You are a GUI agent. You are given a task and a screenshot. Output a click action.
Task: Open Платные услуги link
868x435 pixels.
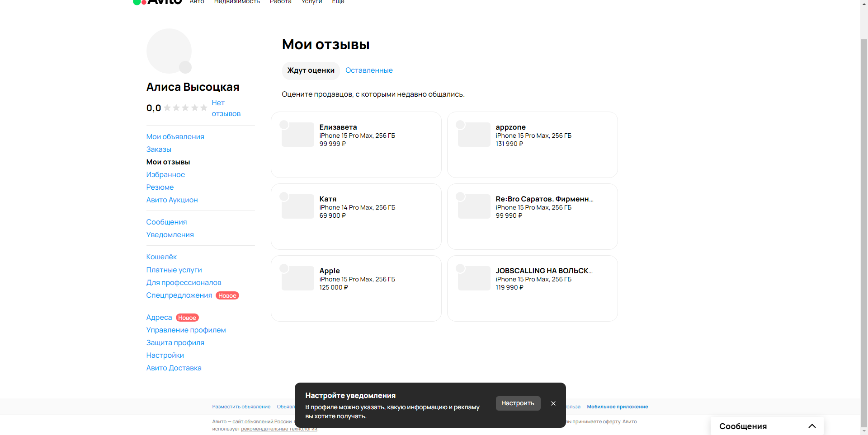click(174, 270)
